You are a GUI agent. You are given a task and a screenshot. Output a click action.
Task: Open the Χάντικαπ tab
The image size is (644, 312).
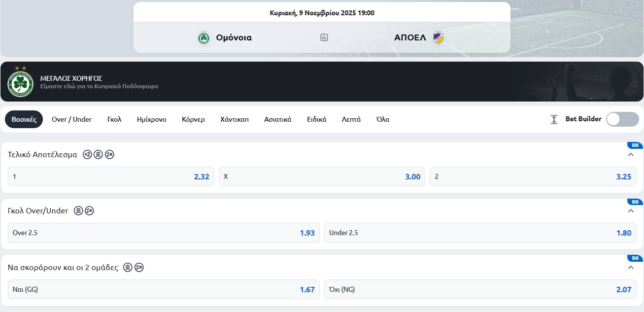click(235, 119)
